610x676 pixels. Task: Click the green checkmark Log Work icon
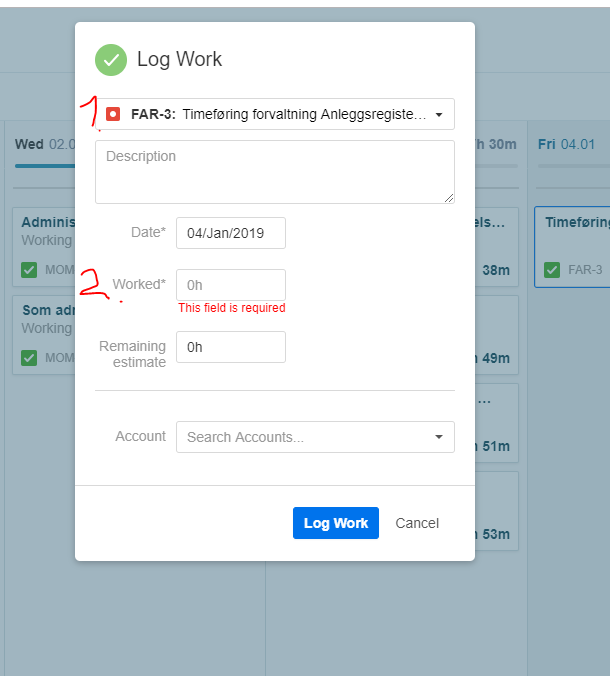[x=111, y=60]
